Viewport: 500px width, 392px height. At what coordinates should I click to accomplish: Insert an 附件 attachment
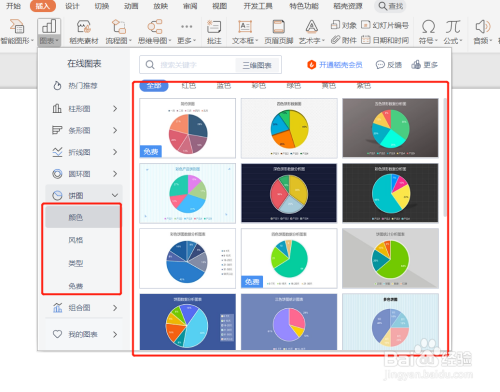click(x=343, y=40)
